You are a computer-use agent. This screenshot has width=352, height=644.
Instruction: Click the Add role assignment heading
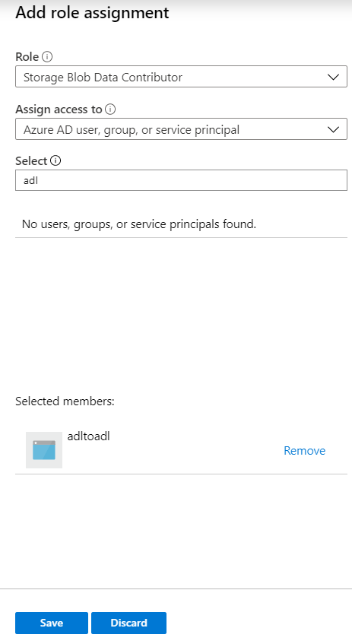coord(92,13)
